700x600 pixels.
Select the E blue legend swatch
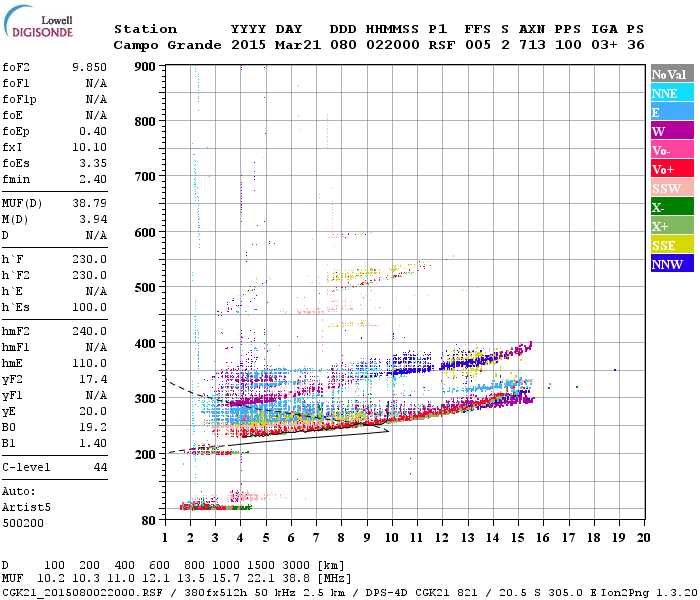[672, 112]
